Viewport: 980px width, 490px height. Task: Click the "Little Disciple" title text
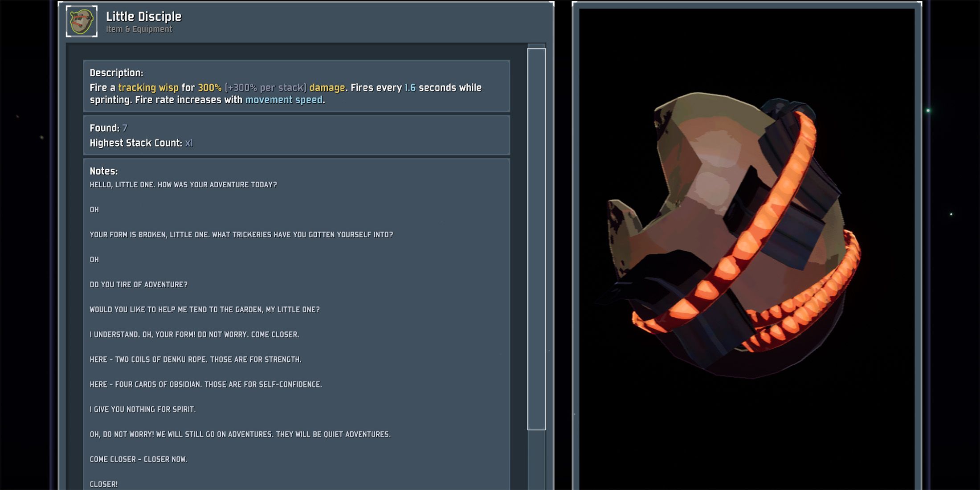tap(144, 16)
